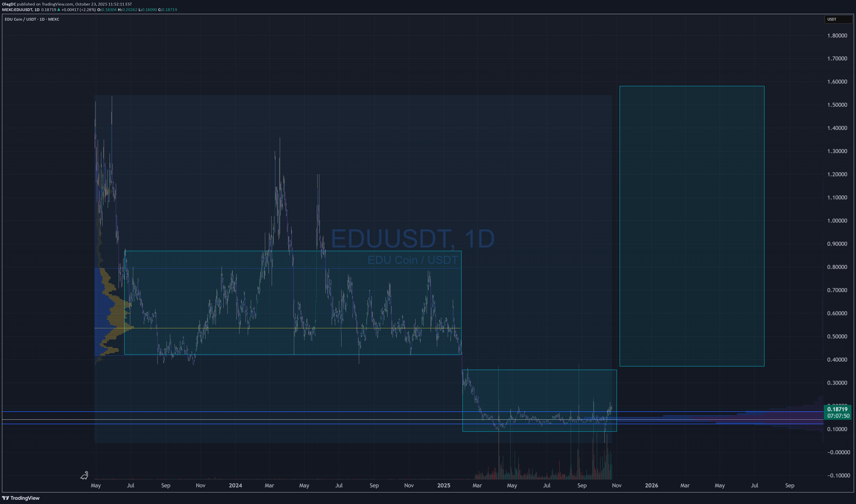Click the TradingView logo at bottom left
This screenshot has height=504, width=856.
tap(21, 498)
